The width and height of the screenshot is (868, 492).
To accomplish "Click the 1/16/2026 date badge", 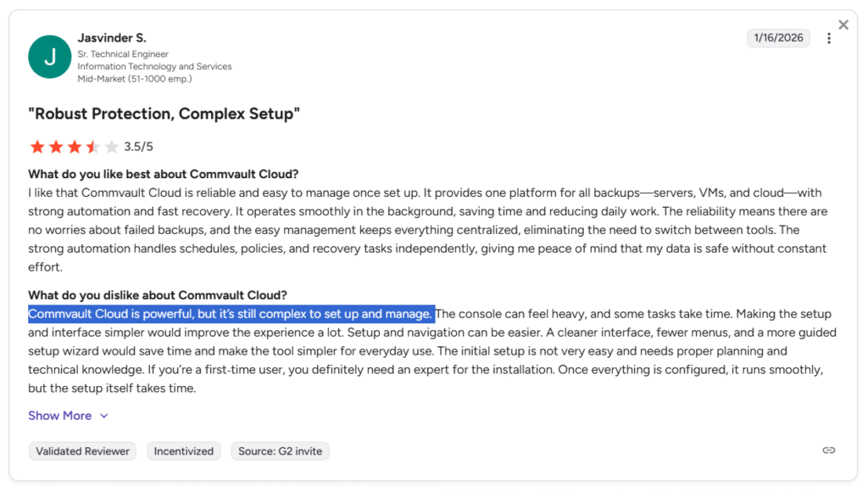I will tap(778, 38).
